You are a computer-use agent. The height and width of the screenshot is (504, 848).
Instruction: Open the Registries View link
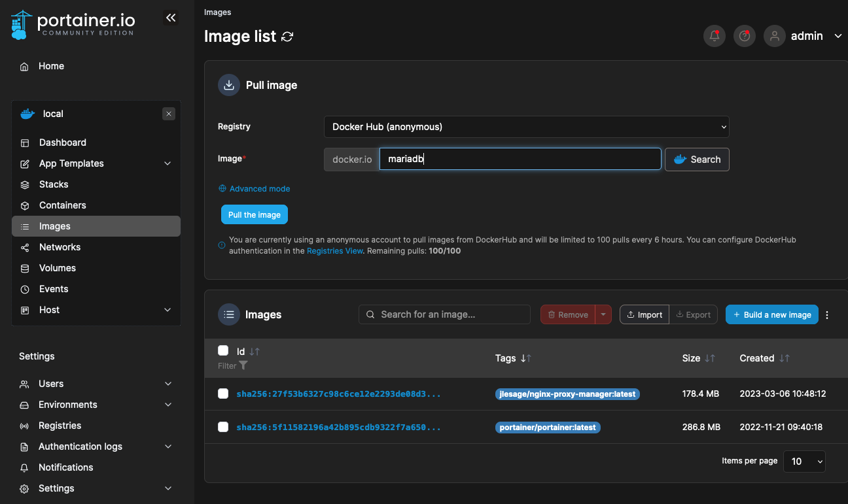335,251
